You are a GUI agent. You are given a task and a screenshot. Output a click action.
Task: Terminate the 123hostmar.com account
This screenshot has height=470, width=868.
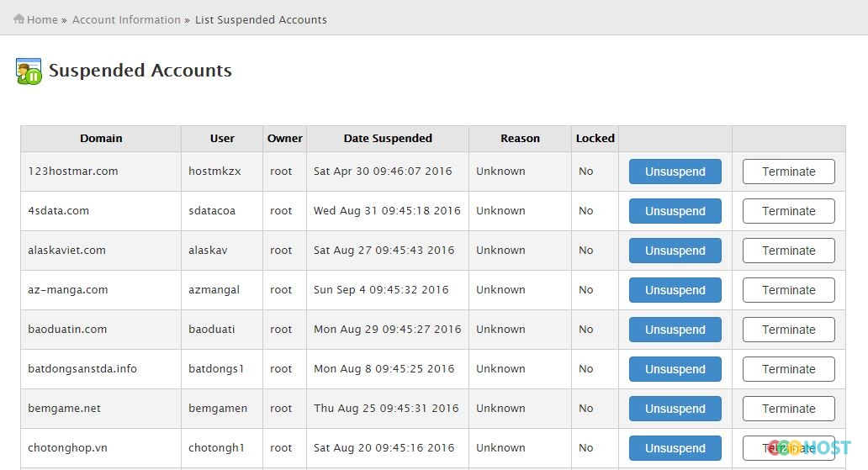(788, 172)
